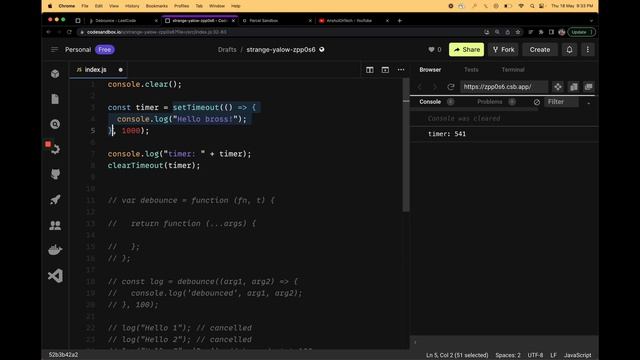Switch to the YouTube Chrome tab

(353, 20)
